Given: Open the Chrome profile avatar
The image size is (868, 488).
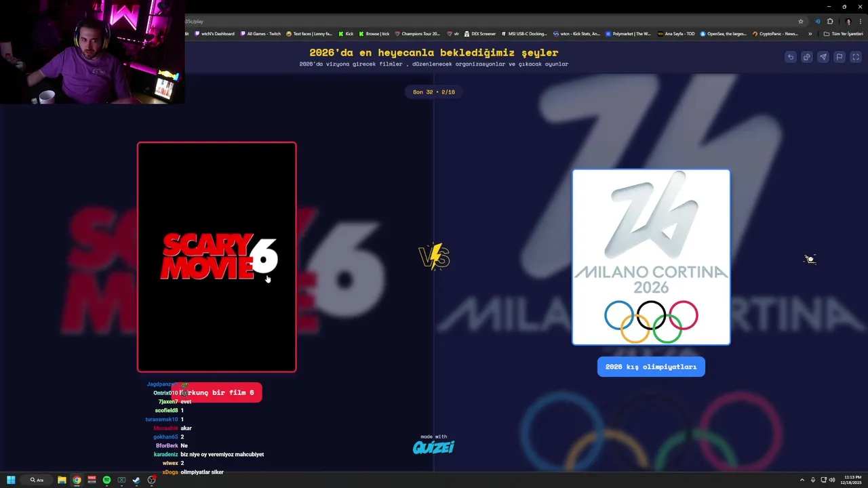Looking at the screenshot, I should 848,21.
